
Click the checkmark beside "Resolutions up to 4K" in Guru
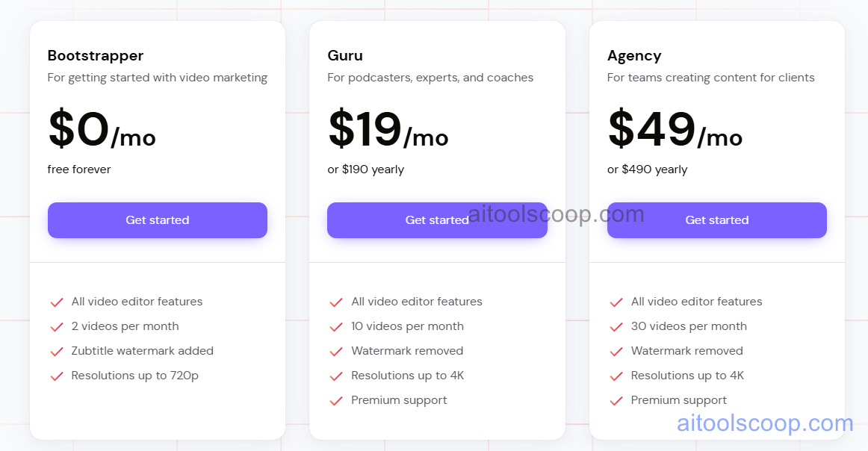click(x=335, y=376)
